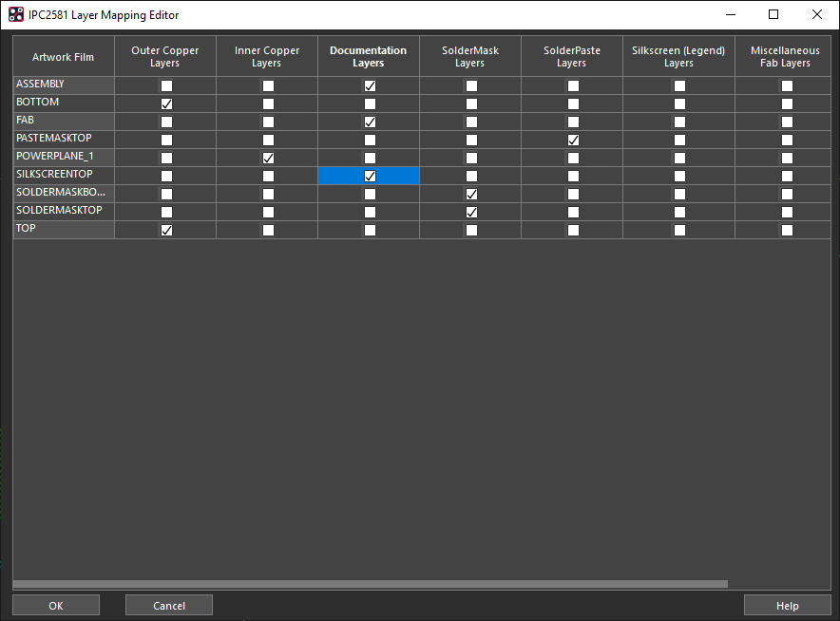Select the ASSEMBLY artwork film row
Viewport: 840px width, 621px height.
[64, 85]
